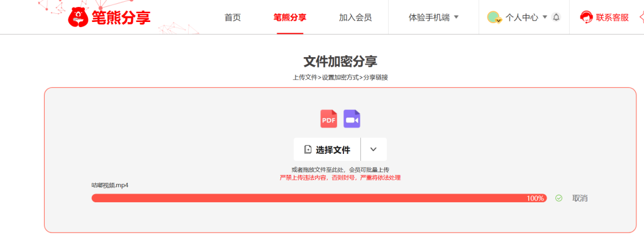
Task: Expand the dropdown beside 选择文件
Action: (x=374, y=150)
